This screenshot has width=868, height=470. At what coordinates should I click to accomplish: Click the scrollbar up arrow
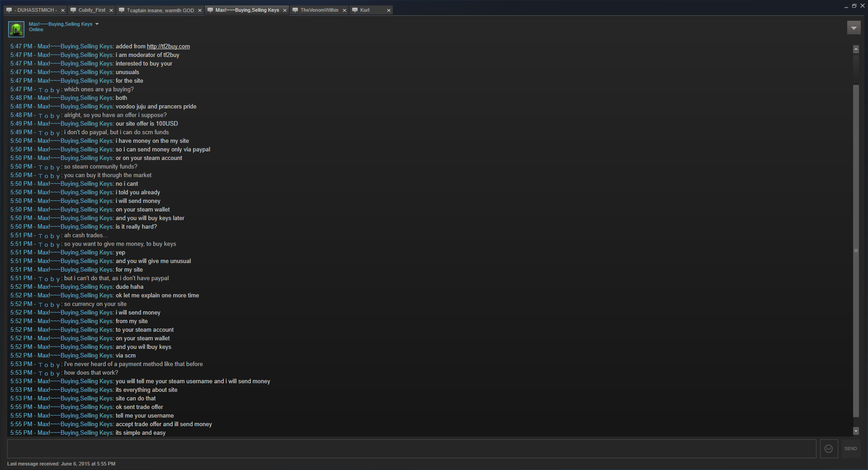[856, 49]
